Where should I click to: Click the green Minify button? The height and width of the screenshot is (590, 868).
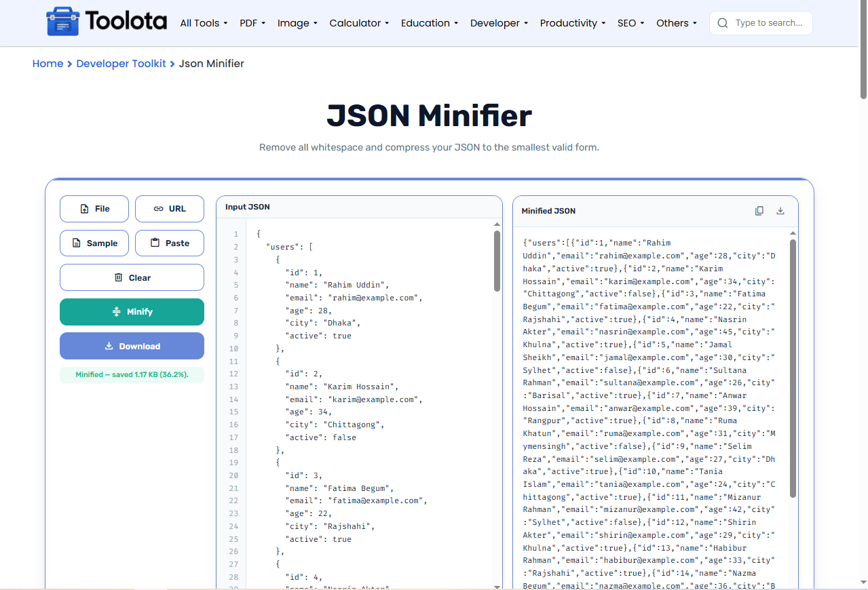132,312
